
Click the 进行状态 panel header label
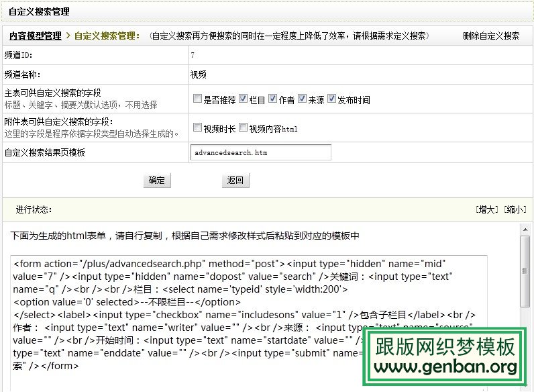[34, 209]
